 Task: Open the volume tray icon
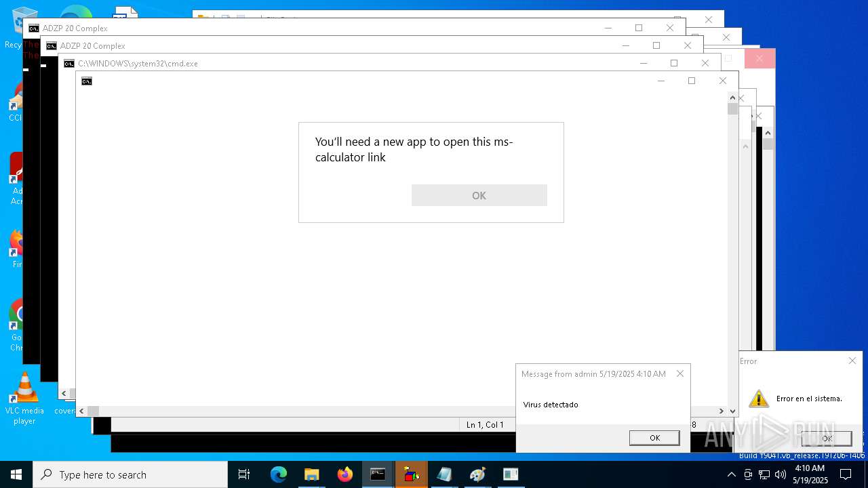pos(781,474)
